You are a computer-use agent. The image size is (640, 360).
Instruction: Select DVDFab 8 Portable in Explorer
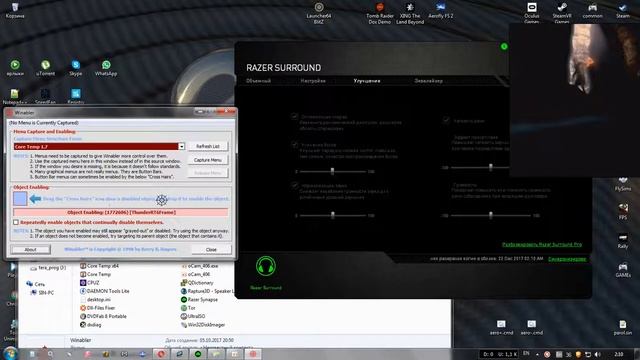tap(103, 316)
